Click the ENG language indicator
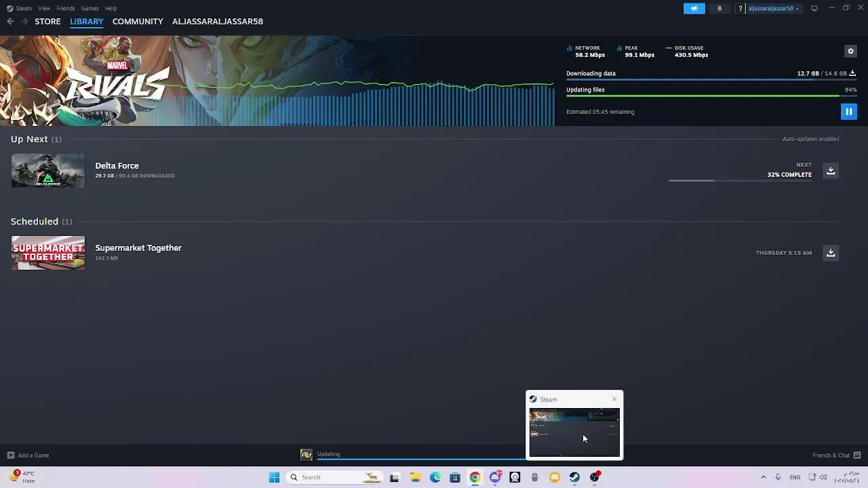Viewport: 868px width, 488px height. click(795, 477)
